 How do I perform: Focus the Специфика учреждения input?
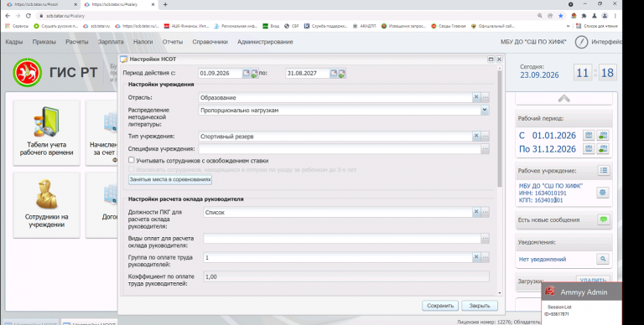click(x=340, y=149)
